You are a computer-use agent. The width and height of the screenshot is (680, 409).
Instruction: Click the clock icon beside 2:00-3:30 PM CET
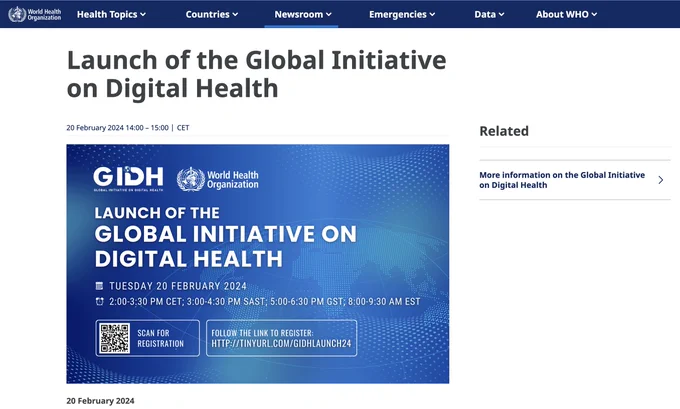[x=99, y=301]
